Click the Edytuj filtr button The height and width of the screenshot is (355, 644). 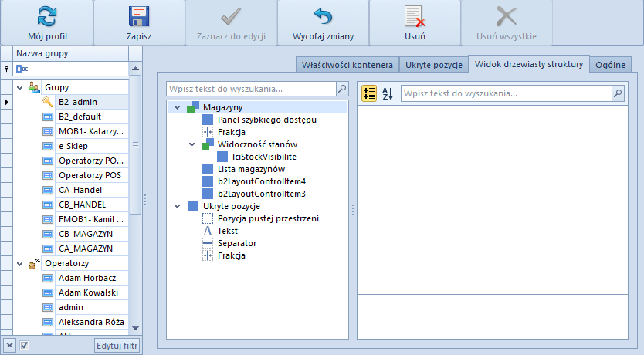[x=117, y=346]
